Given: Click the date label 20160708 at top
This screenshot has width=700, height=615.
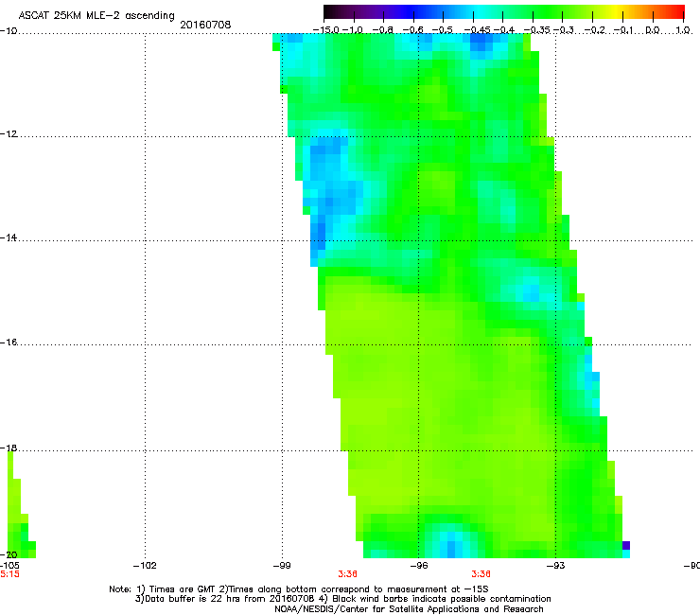Looking at the screenshot, I should tap(205, 25).
